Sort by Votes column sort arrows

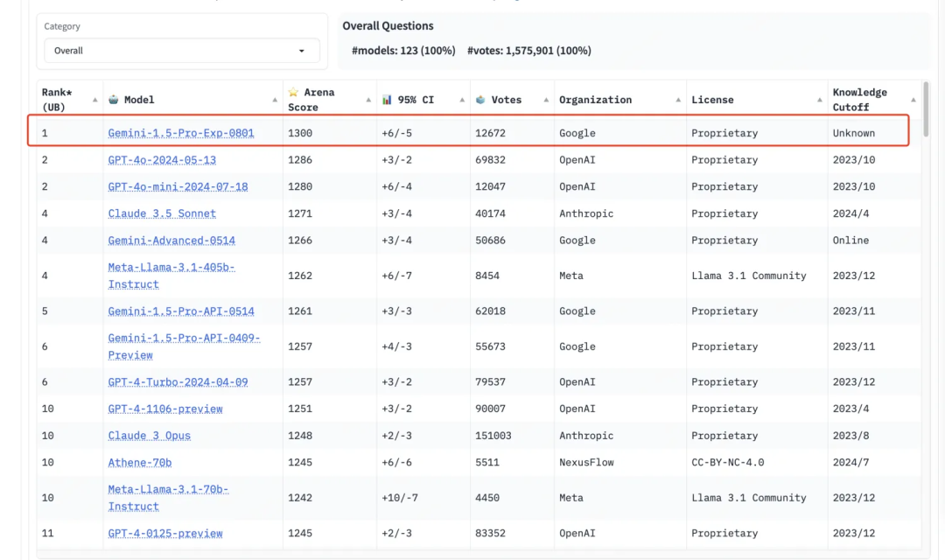(x=546, y=100)
